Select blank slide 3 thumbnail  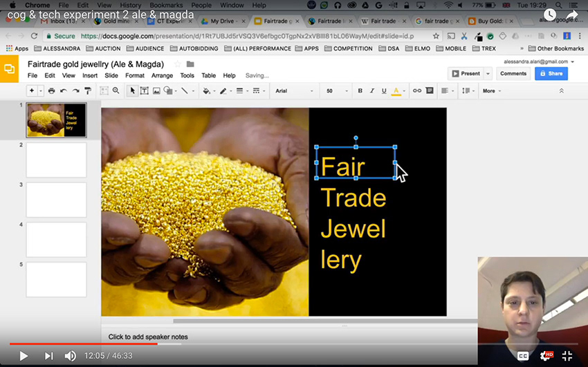tap(56, 200)
